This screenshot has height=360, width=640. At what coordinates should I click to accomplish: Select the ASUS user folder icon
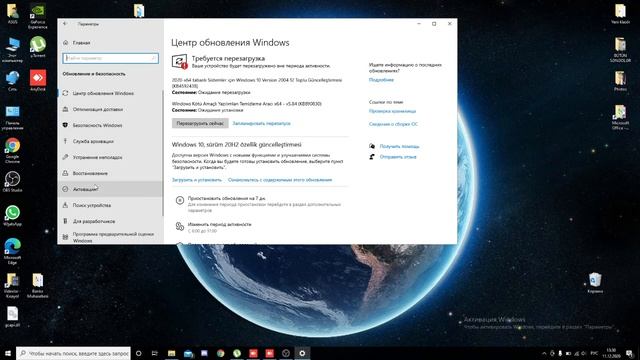(x=12, y=13)
